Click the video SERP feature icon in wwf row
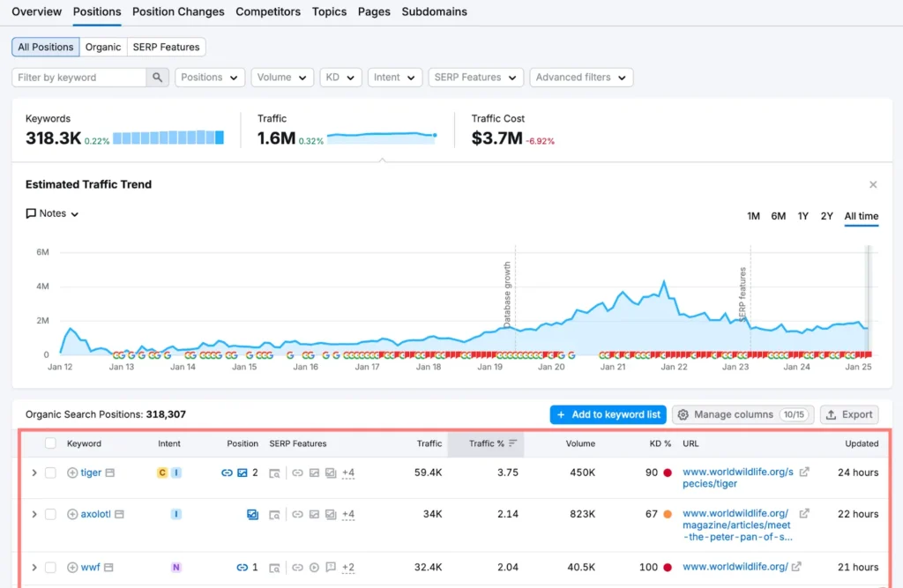Image resolution: width=903 pixels, height=588 pixels. pyautogui.click(x=313, y=568)
